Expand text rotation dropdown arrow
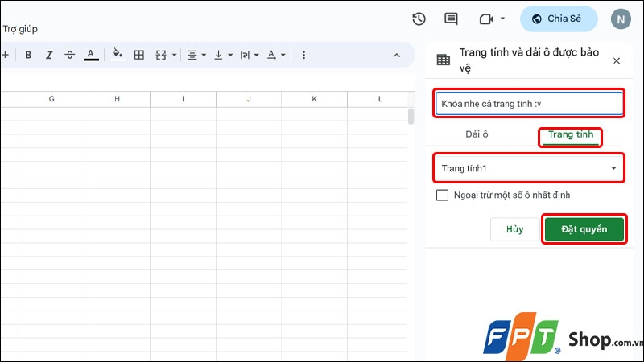This screenshot has width=644, height=362. click(283, 55)
